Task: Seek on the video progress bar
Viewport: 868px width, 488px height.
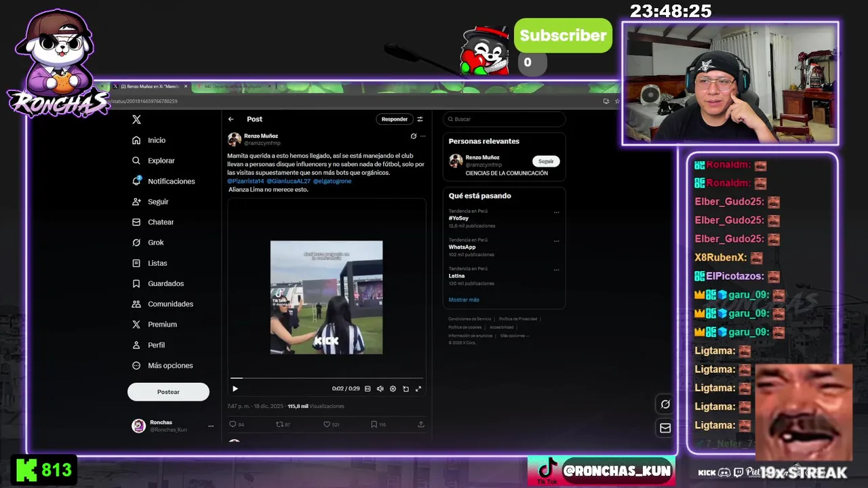Action: (x=327, y=378)
